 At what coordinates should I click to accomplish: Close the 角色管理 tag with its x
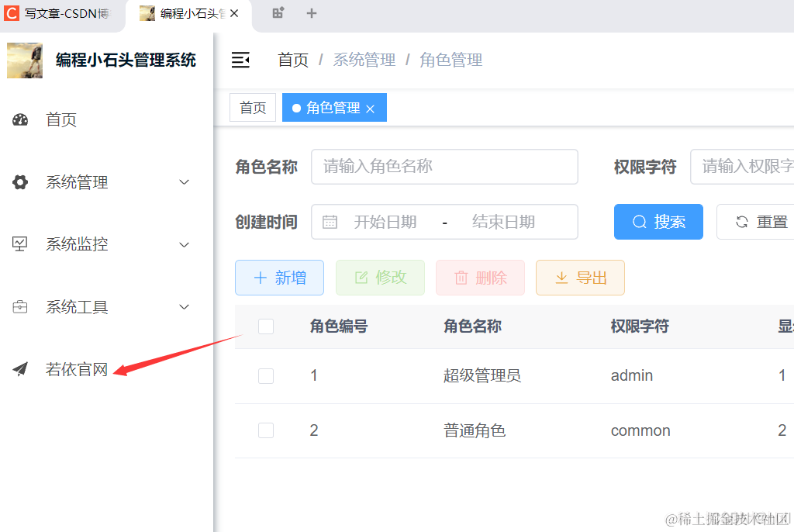371,109
